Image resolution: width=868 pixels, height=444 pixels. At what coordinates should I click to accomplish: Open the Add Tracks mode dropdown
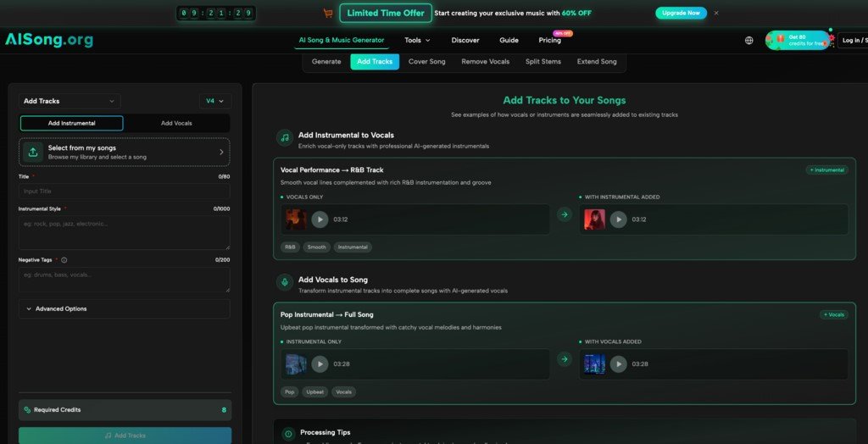(x=70, y=102)
